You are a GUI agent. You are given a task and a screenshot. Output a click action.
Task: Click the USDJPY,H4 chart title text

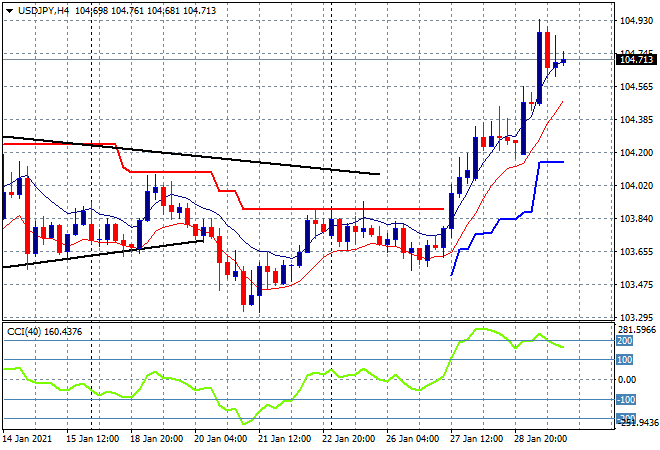(43, 11)
